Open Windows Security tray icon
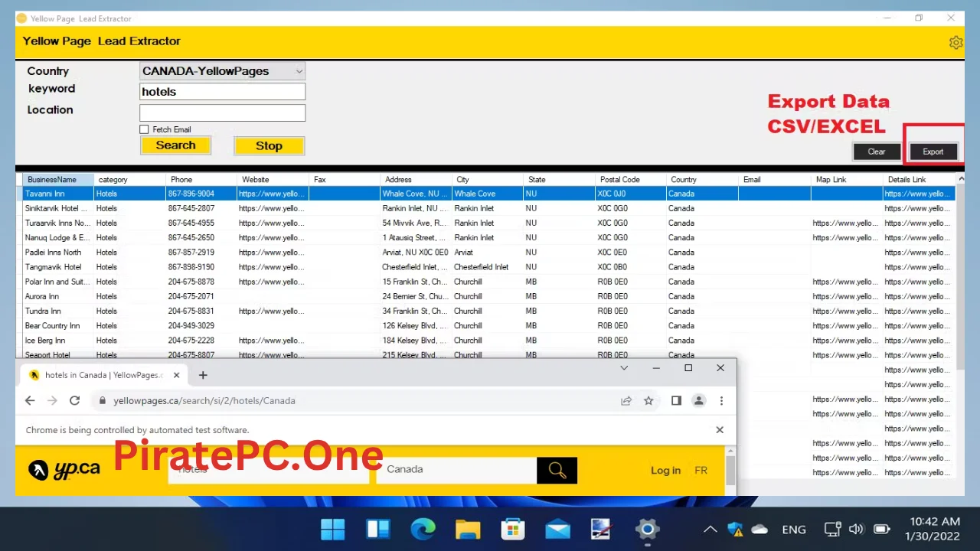980x551 pixels. coord(735,530)
